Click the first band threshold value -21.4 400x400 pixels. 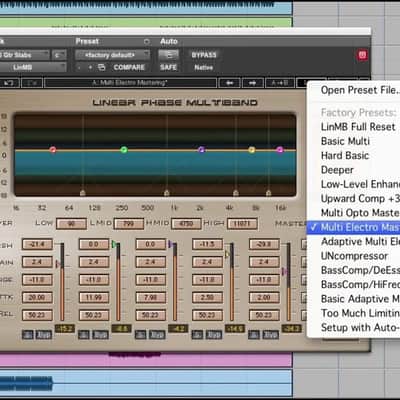(37, 244)
